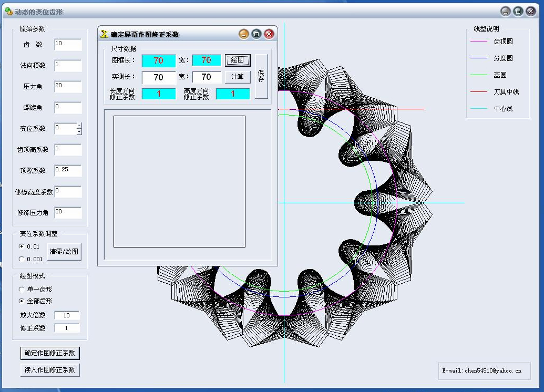The image size is (544, 392).
Task: Click the main window gear app icon
Action: coord(9,12)
